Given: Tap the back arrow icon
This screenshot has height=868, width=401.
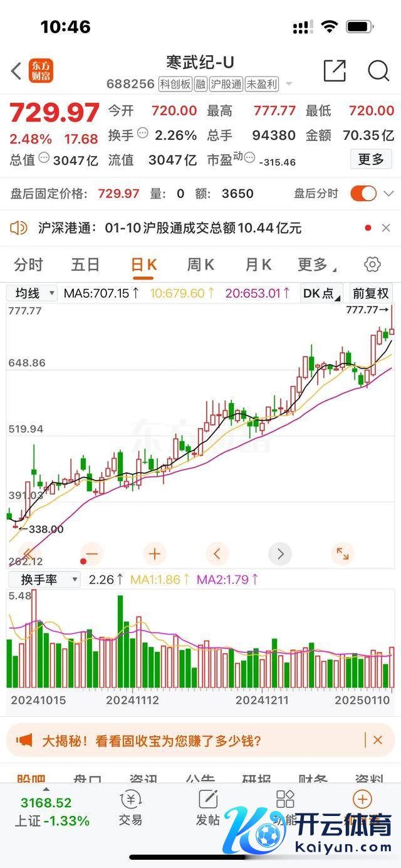Looking at the screenshot, I should coord(17,71).
